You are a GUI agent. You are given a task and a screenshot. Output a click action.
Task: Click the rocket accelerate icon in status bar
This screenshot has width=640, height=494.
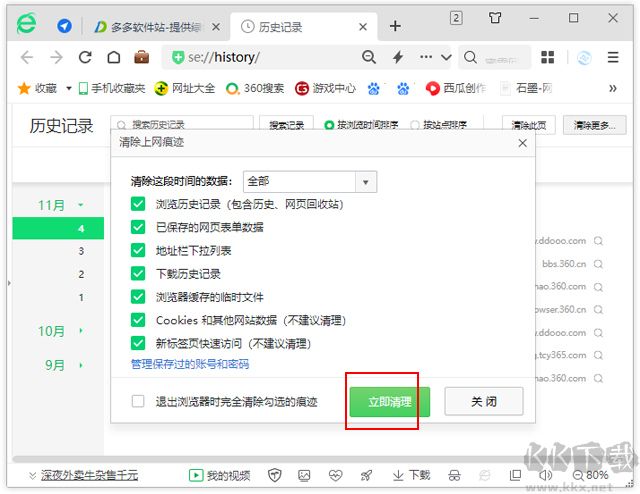coord(366,475)
